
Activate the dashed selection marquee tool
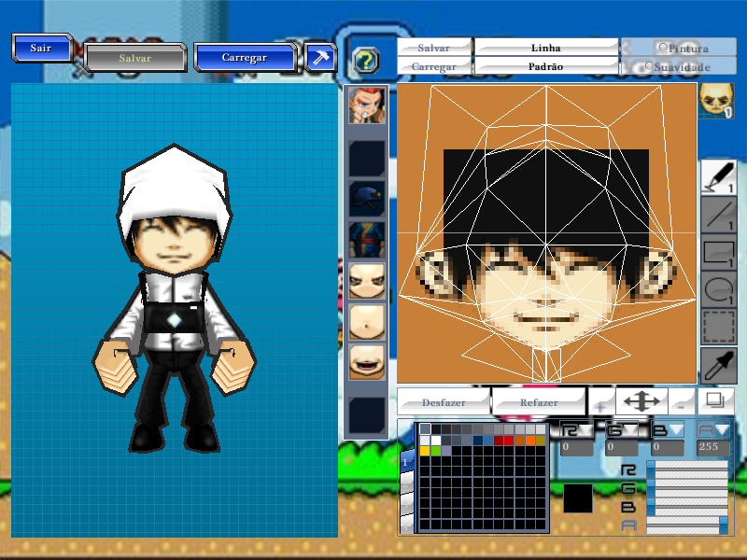coord(717,328)
